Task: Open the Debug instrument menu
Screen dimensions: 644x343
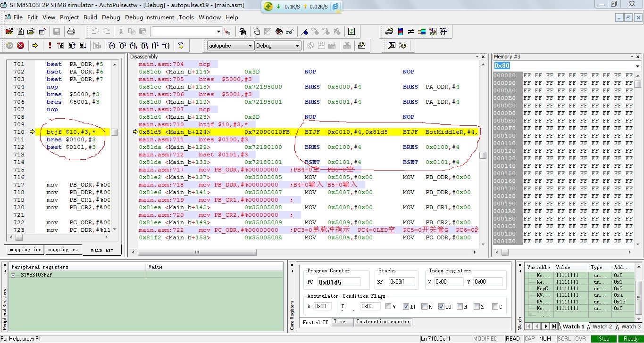Action: pyautogui.click(x=150, y=17)
